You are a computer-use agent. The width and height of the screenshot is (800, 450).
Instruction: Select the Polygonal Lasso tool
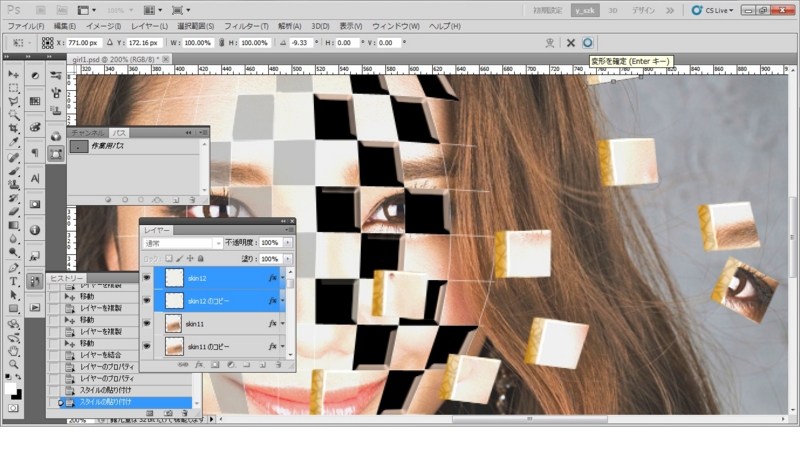13,101
